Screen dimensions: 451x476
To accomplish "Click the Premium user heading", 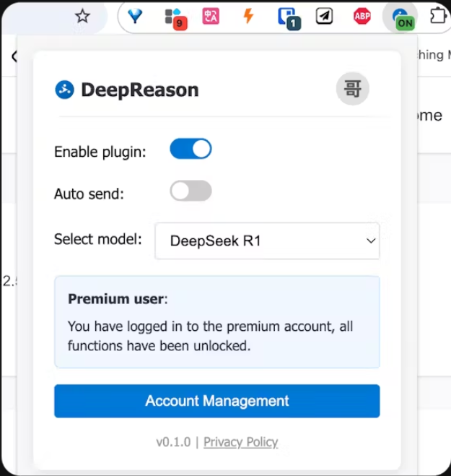I will tap(118, 299).
